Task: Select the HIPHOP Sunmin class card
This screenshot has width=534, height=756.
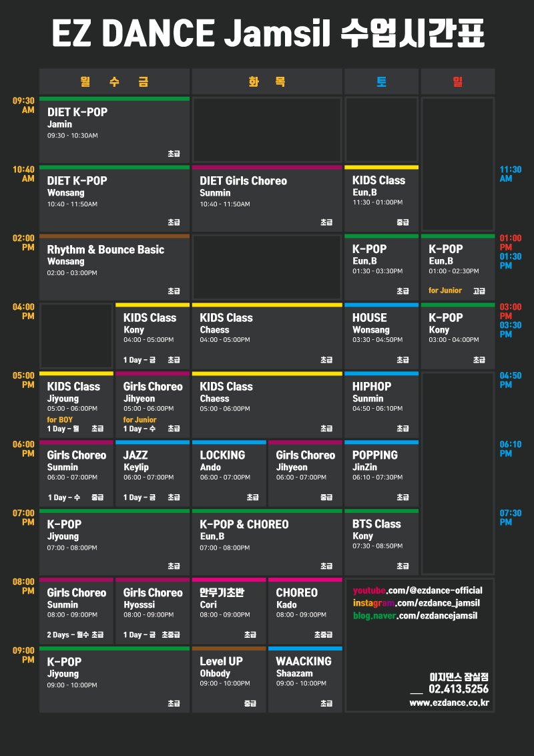Action: point(381,405)
